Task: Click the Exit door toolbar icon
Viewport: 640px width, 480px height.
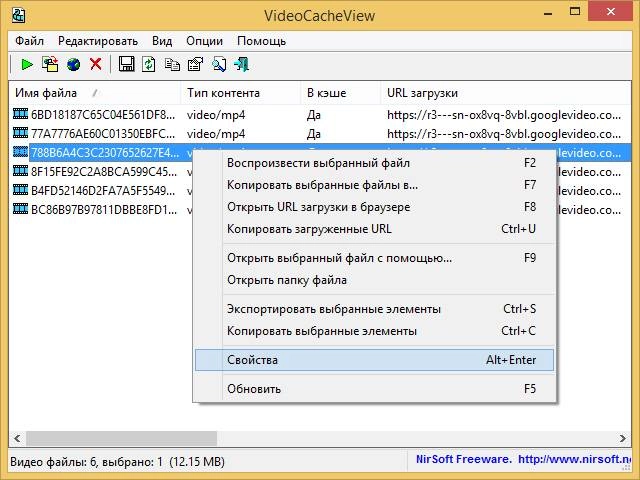Action: [242, 64]
